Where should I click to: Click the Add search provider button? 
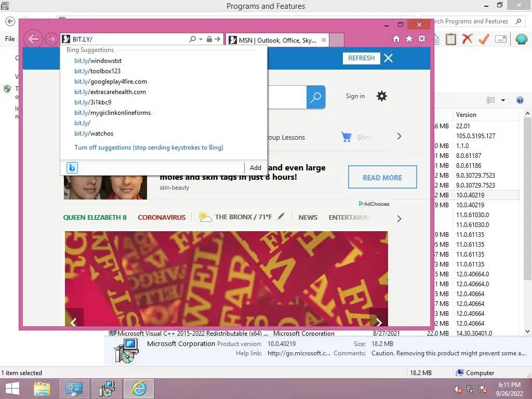256,168
